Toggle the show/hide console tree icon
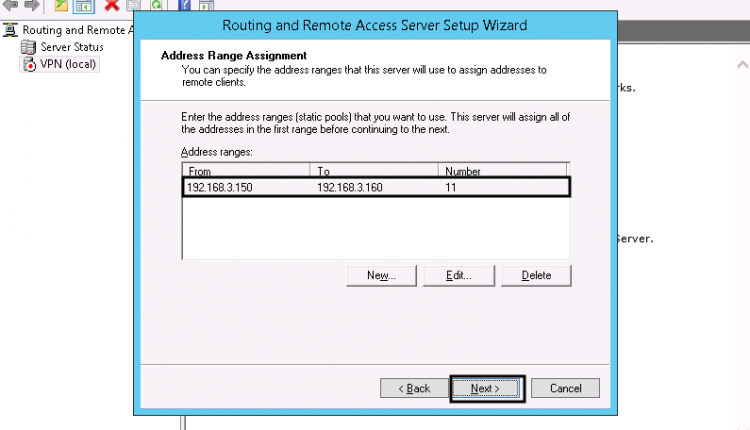This screenshot has height=430, width=750. (x=84, y=5)
